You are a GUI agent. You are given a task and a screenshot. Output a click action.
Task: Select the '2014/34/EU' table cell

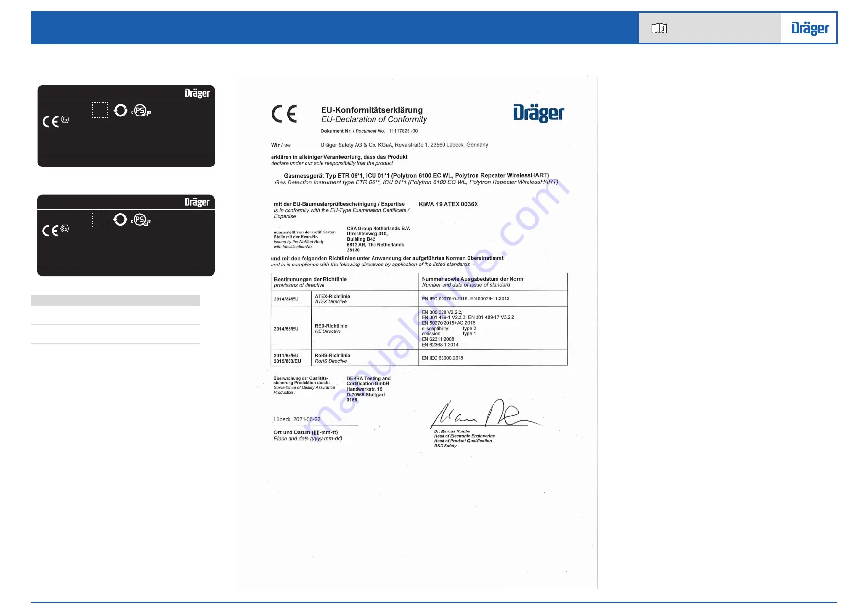[x=286, y=299]
